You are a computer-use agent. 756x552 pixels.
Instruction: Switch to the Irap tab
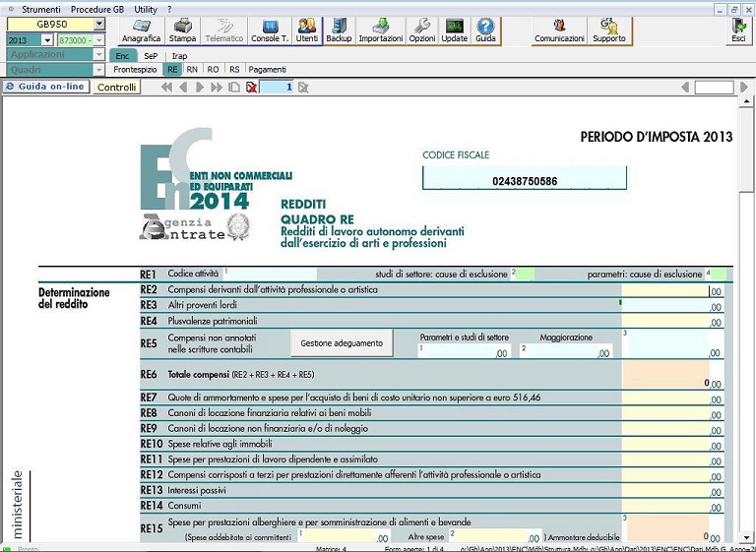pos(179,56)
